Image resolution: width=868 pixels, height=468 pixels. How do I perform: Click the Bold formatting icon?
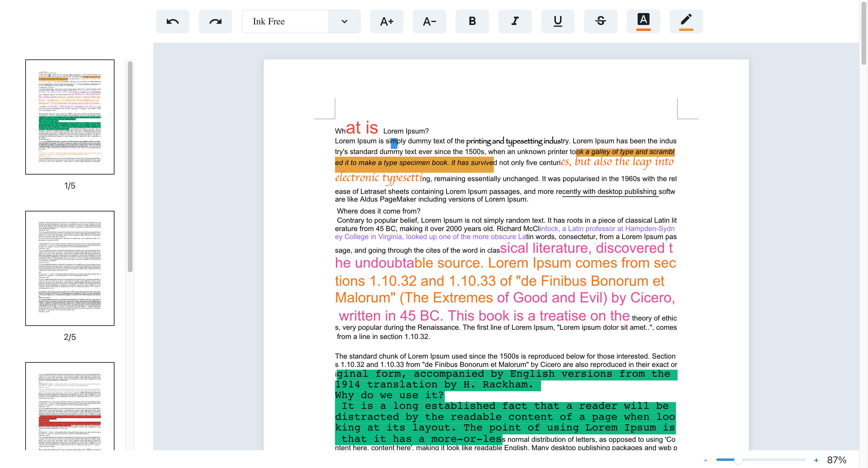(x=472, y=21)
